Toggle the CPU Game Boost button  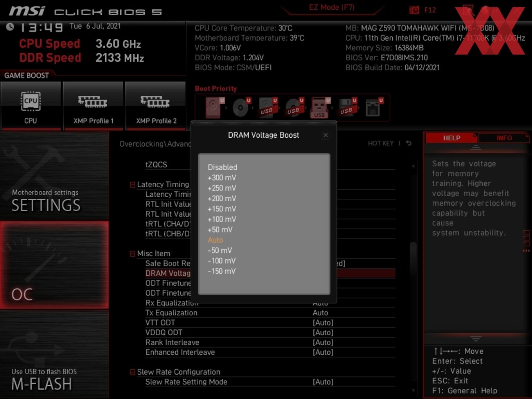[31, 106]
